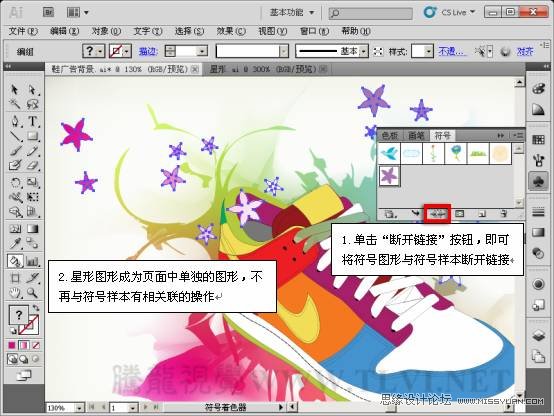The image size is (554, 416).
Task: Select the Rotate tool
Action: click(x=15, y=182)
